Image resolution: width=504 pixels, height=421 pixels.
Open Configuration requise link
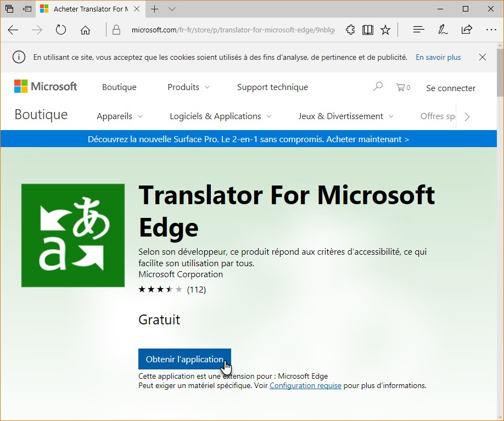(x=305, y=385)
